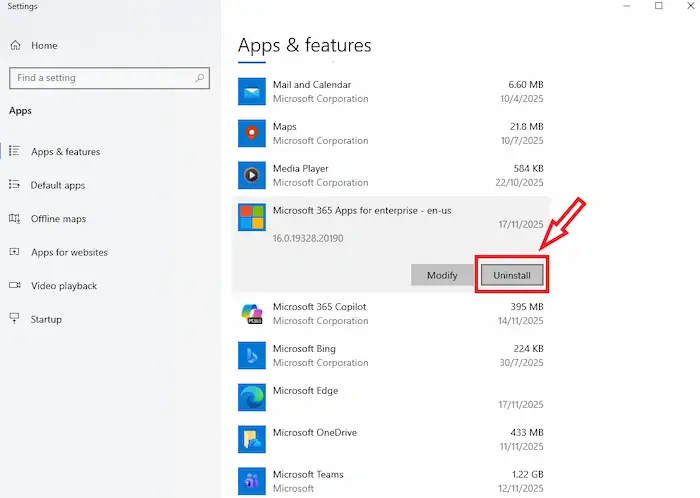
Task: Click the Microsoft Bing icon
Action: click(252, 355)
